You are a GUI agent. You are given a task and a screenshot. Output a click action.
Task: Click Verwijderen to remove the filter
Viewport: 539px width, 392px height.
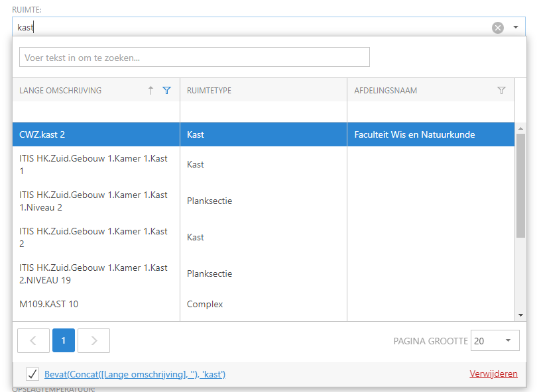pos(493,374)
